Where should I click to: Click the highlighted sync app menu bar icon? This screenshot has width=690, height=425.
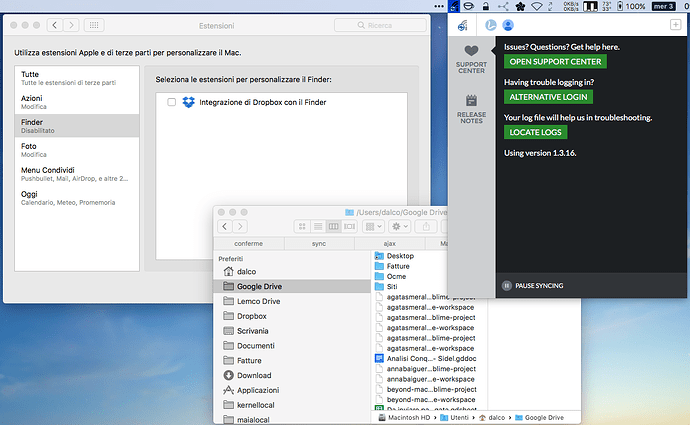pos(454,6)
